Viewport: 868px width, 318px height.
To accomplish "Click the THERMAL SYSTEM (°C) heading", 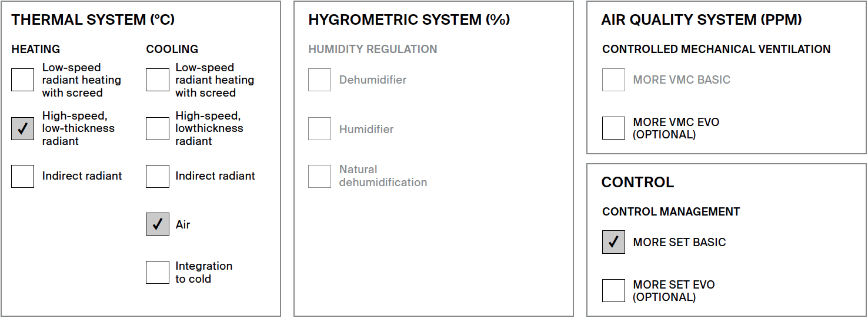I will [93, 20].
